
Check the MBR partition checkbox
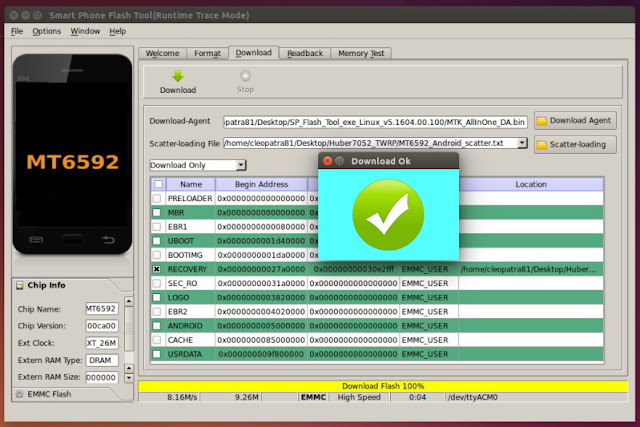(x=157, y=213)
